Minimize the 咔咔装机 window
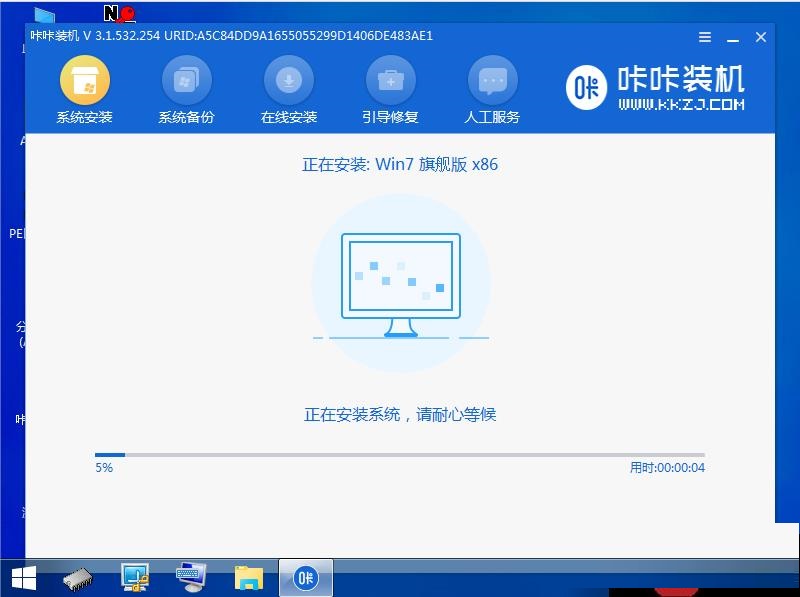The height and width of the screenshot is (597, 800). 733,37
